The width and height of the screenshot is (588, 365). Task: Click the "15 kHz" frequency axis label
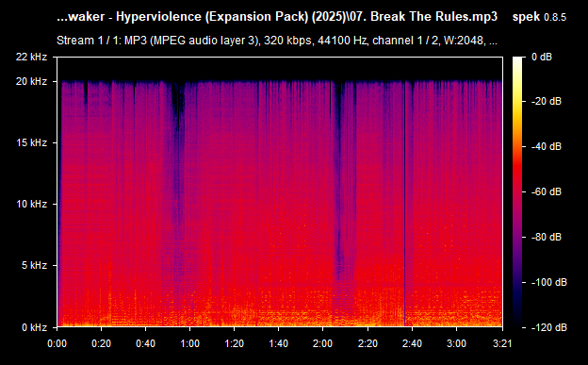31,142
